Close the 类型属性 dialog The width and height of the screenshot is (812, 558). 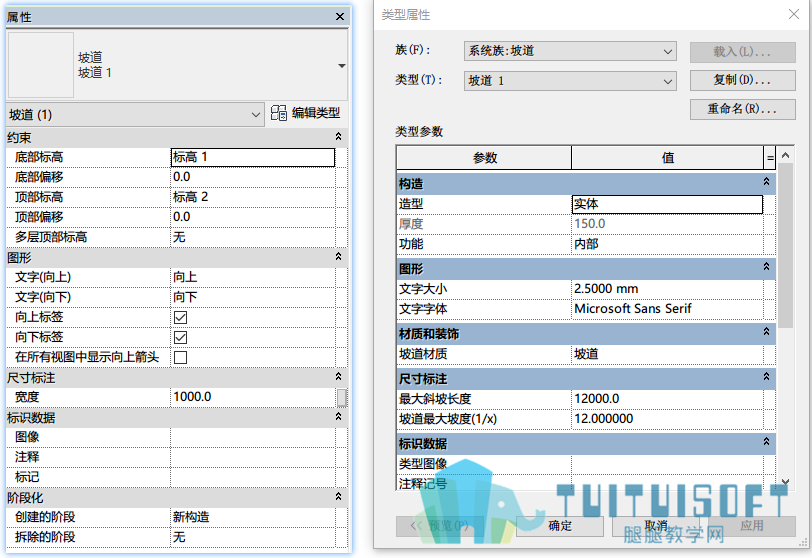793,14
